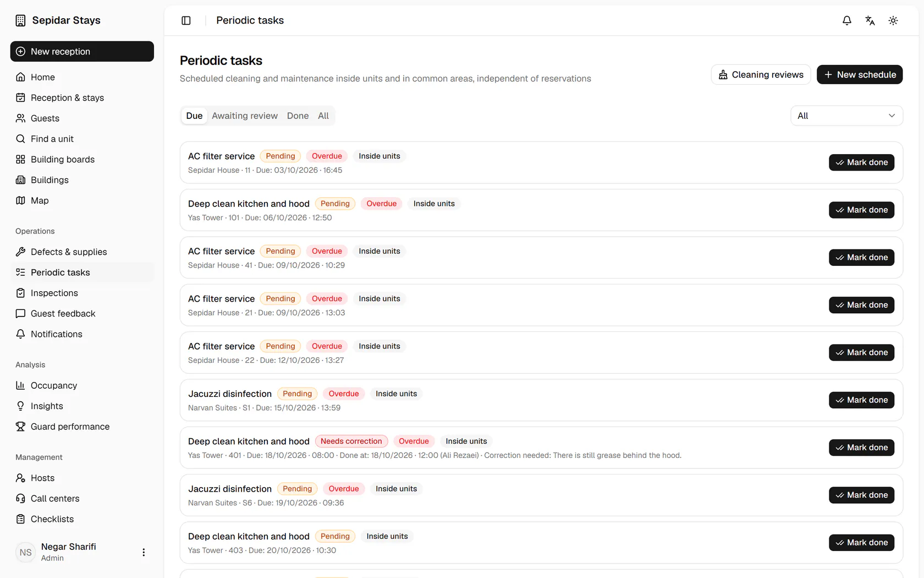
Task: Click Inside units tag on Narvan S6 task
Action: point(396,489)
